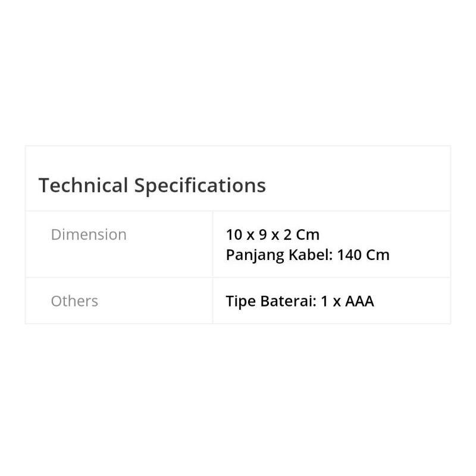Screen dimensions: 476x476
Task: Select the Others row label
Action: [x=74, y=301]
